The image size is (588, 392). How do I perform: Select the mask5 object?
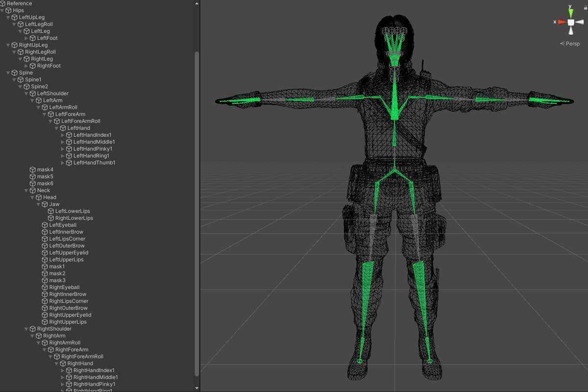[45, 176]
